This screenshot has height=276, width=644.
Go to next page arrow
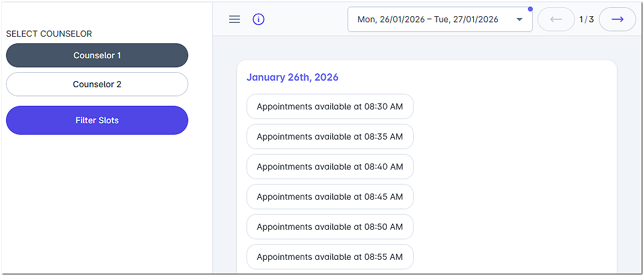tap(617, 19)
